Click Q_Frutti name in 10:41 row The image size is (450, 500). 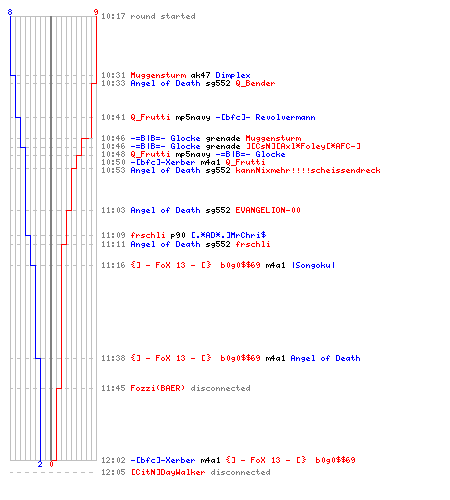tap(150, 117)
